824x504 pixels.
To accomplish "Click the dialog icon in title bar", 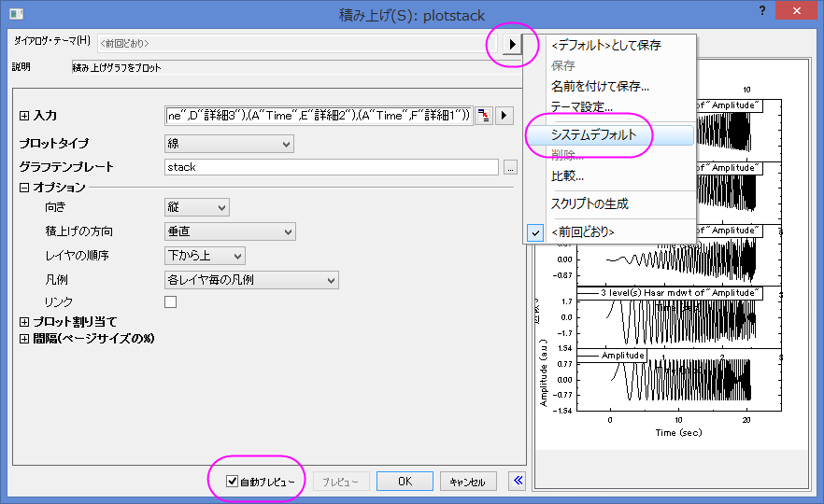I will (x=17, y=14).
